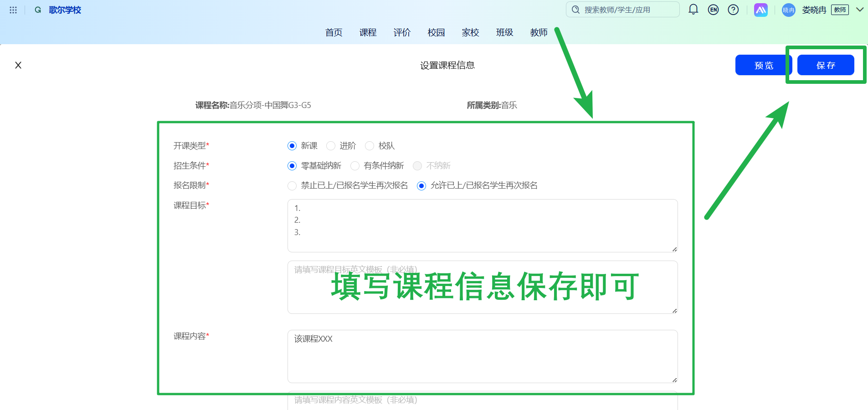Open the 教师 menu
Viewport: 868px width, 410px height.
tap(539, 32)
